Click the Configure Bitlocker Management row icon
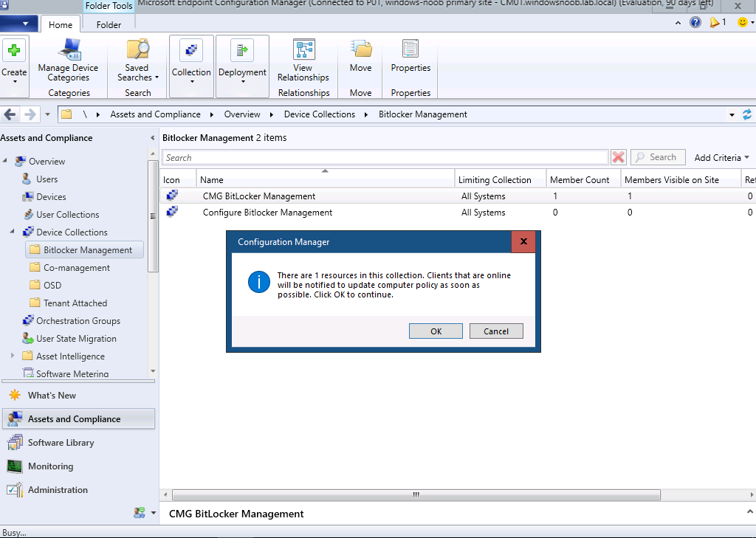 point(172,212)
